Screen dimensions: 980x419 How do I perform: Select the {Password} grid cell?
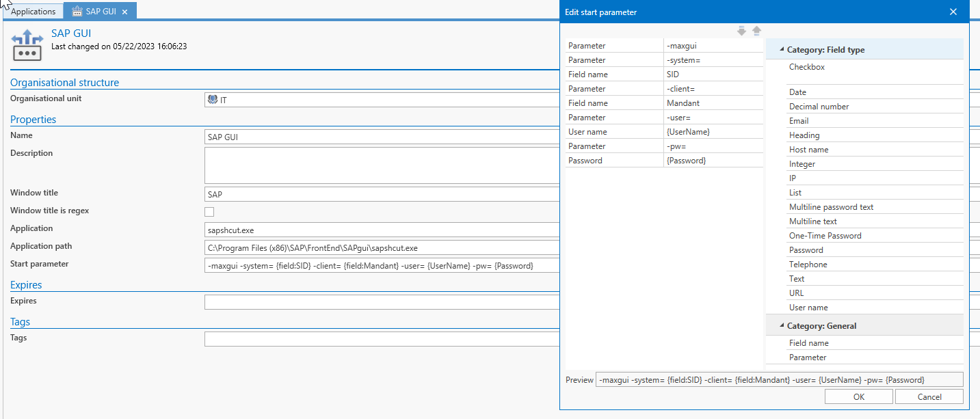tap(713, 161)
